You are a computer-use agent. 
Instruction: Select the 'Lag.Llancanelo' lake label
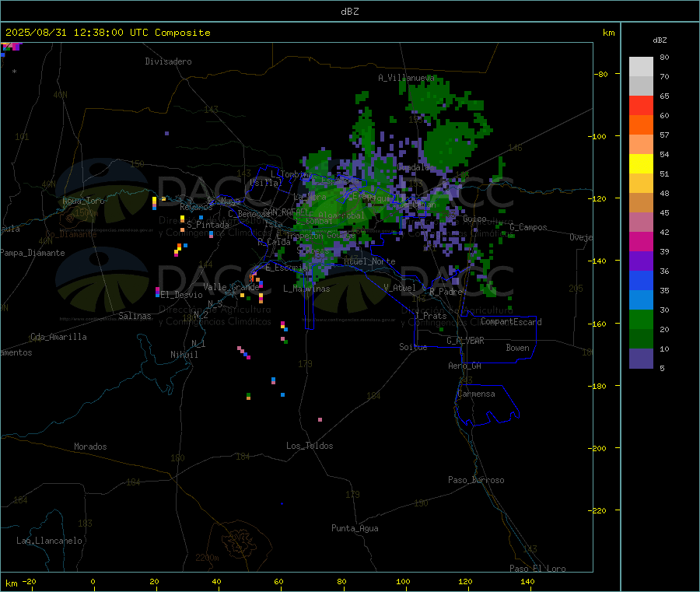click(x=49, y=541)
